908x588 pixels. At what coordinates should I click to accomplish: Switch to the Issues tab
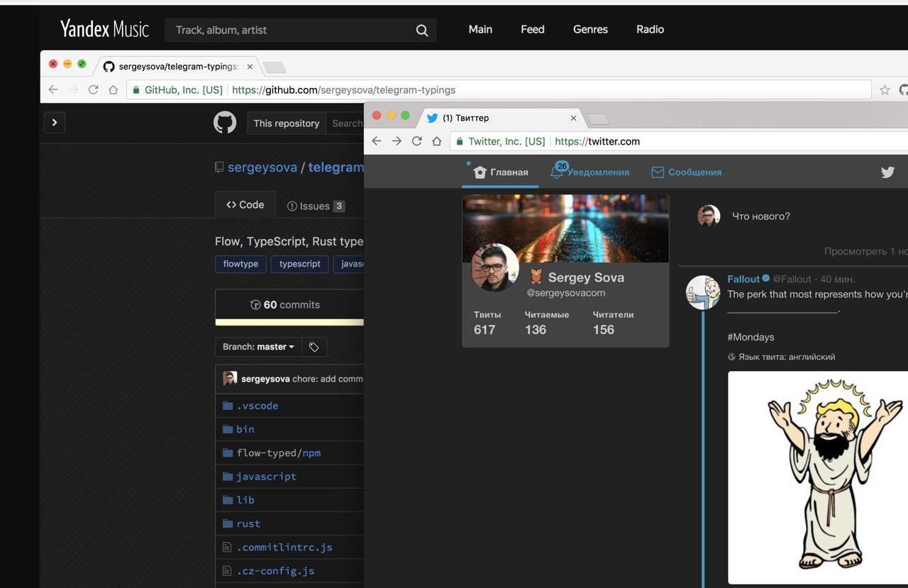[x=316, y=206]
